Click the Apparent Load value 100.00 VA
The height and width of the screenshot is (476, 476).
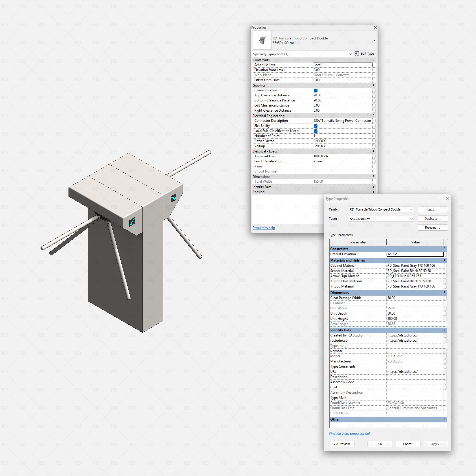[342, 156]
